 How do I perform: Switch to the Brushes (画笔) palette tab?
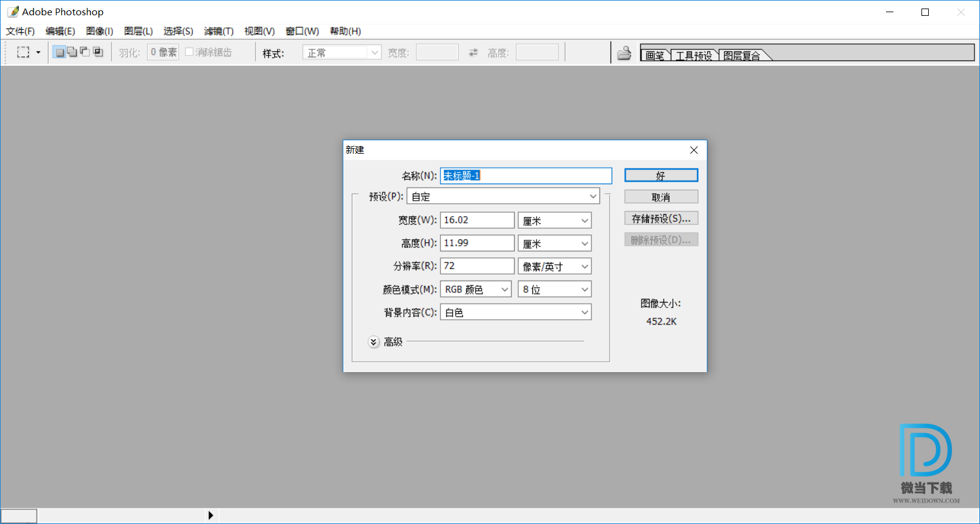655,56
